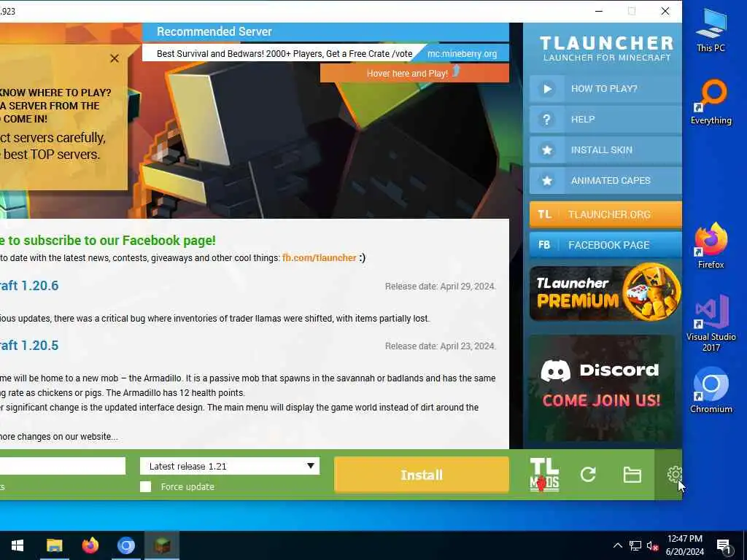Open the ANIMATED CAPES menu item
The image size is (747, 560).
pos(605,181)
